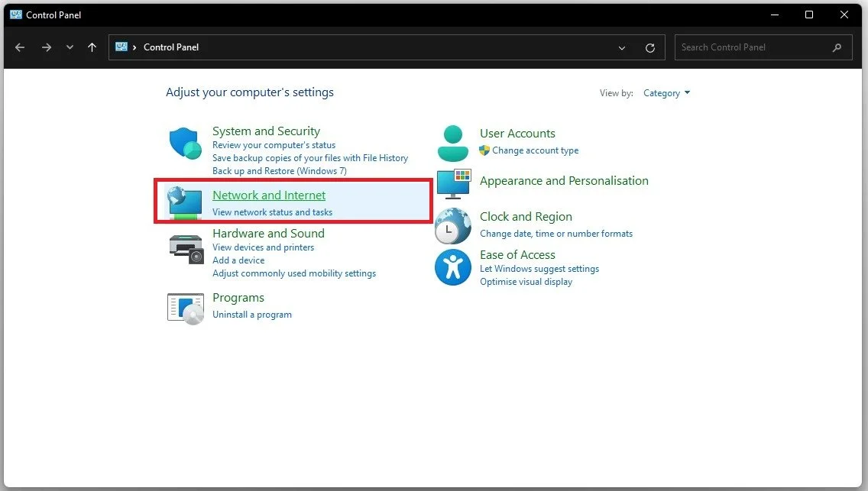
Task: Minimize the Control Panel window
Action: pos(775,15)
